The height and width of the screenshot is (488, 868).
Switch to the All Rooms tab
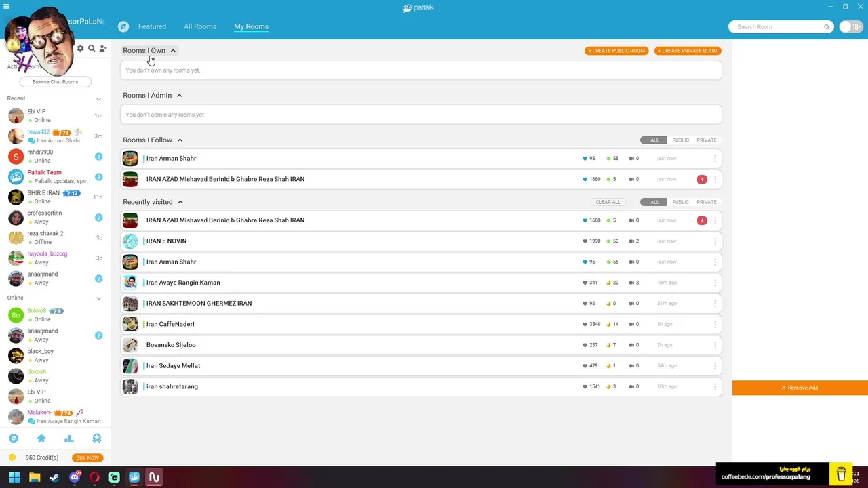click(200, 26)
